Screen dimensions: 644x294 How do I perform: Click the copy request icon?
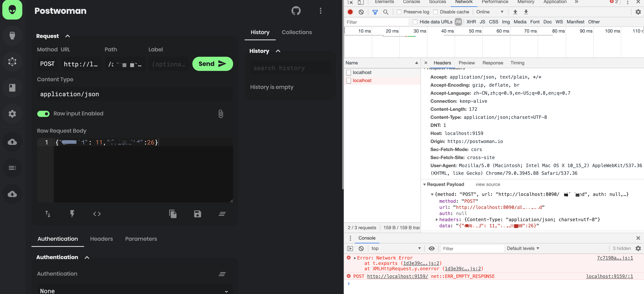click(x=173, y=214)
